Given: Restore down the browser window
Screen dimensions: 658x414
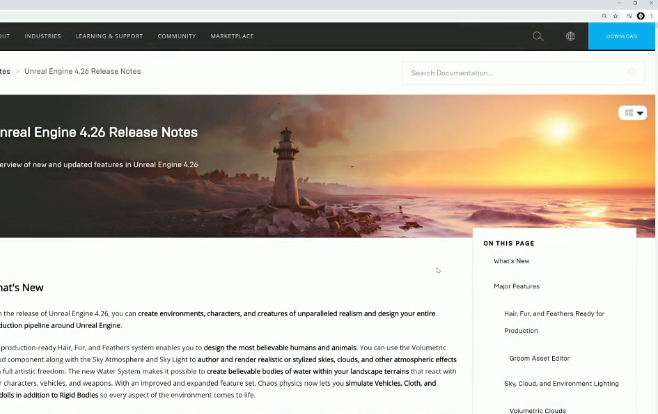Looking at the screenshot, I should pos(635,3).
